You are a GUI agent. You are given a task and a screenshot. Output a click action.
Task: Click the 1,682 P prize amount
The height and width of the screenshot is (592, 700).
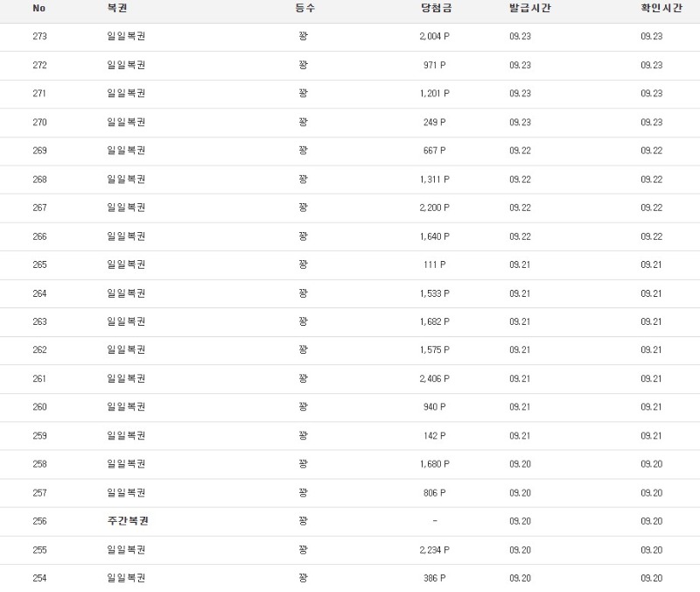(x=434, y=321)
